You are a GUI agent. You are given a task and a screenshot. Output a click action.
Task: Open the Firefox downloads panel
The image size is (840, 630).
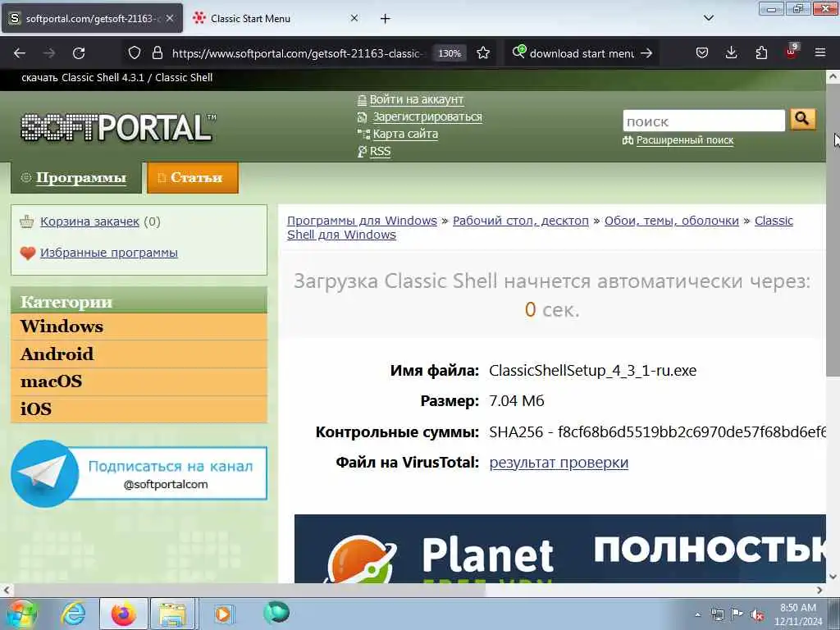pyautogui.click(x=731, y=53)
